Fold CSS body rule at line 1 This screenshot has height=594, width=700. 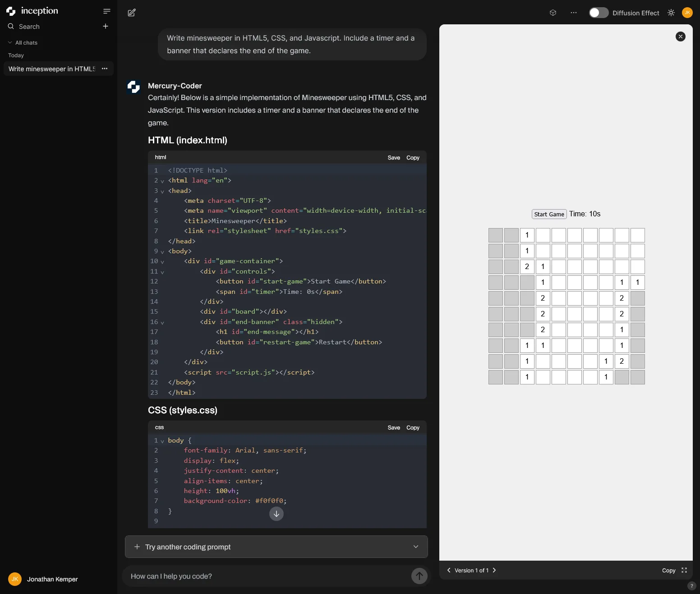tap(162, 441)
